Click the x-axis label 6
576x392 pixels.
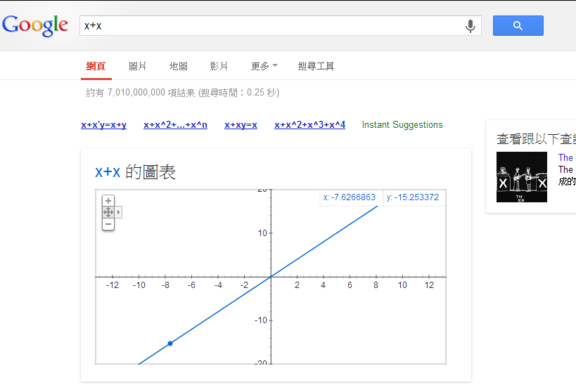tap(350, 285)
